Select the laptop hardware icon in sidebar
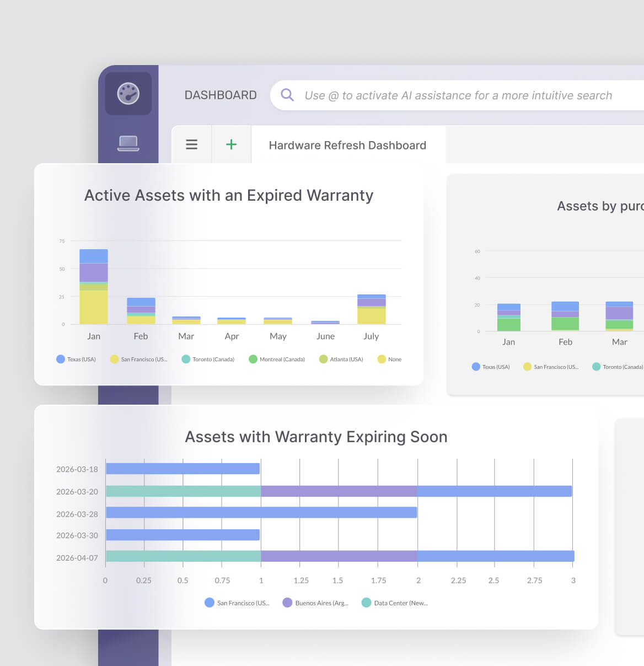 [x=128, y=143]
